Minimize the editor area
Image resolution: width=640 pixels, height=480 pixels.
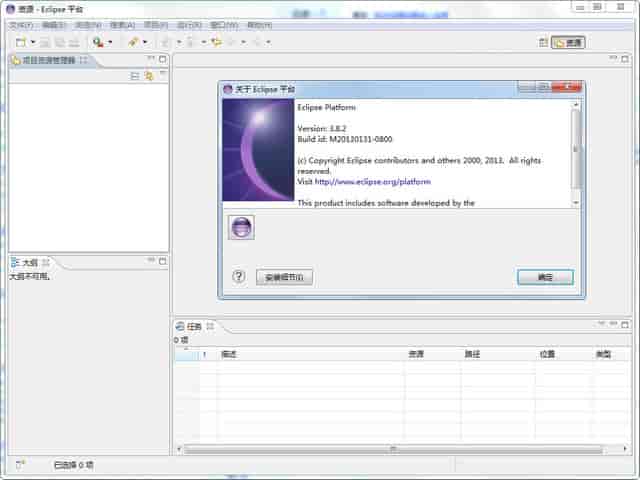point(613,58)
